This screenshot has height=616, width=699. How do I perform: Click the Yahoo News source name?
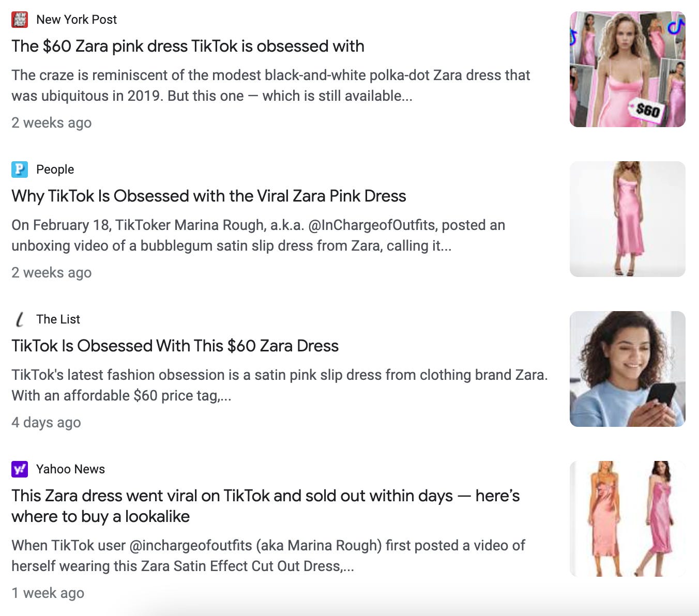[70, 469]
